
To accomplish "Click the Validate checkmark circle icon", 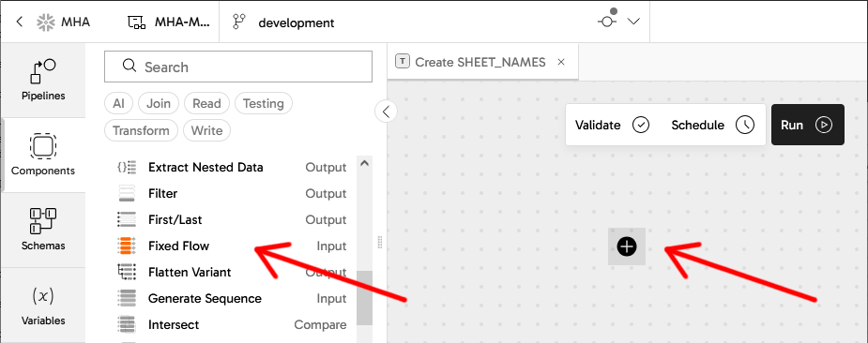I will point(641,125).
